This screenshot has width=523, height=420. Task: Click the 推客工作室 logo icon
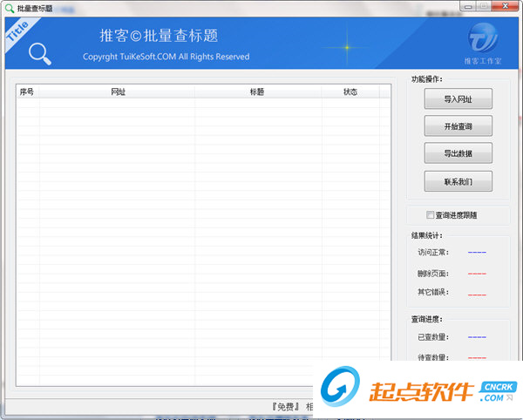pyautogui.click(x=483, y=37)
